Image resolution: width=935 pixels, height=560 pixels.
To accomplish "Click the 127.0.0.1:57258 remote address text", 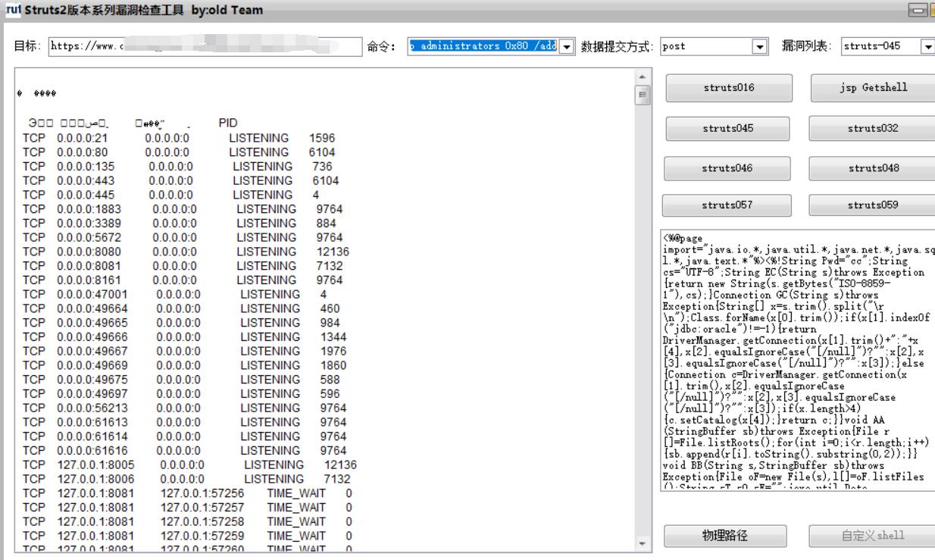I will click(x=202, y=521).
